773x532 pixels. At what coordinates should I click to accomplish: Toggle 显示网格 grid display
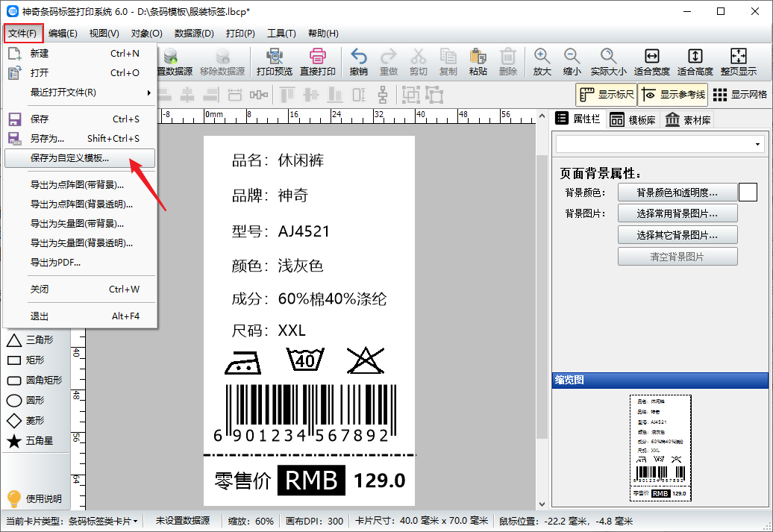coord(739,95)
